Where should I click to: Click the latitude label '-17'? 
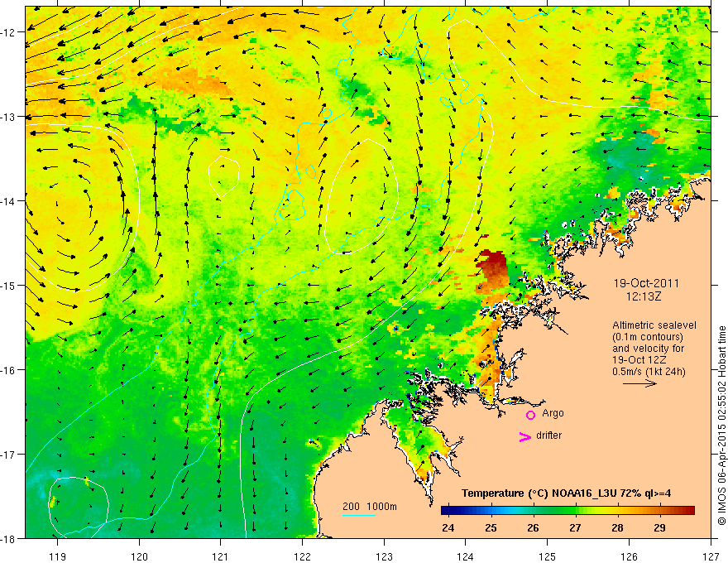click(9, 455)
